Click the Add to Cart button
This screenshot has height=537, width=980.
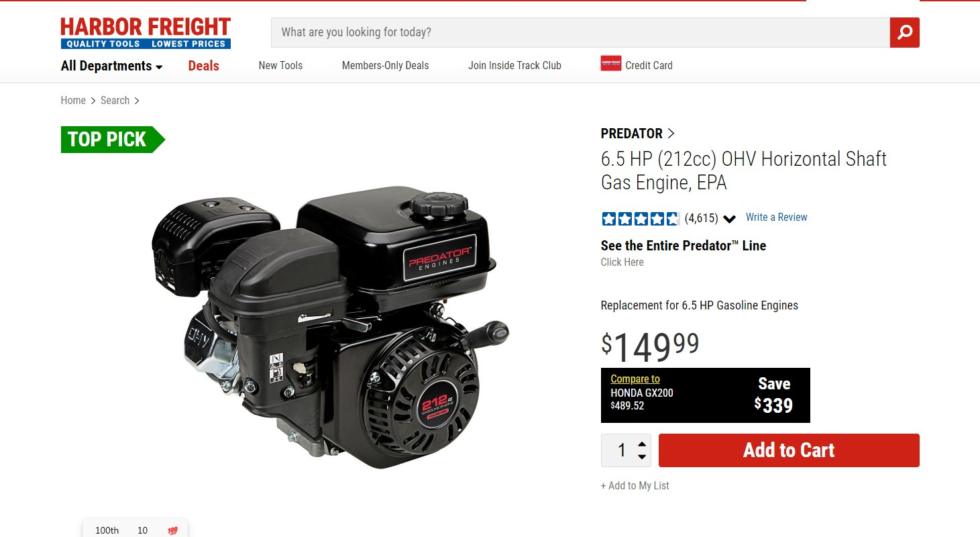(x=789, y=450)
